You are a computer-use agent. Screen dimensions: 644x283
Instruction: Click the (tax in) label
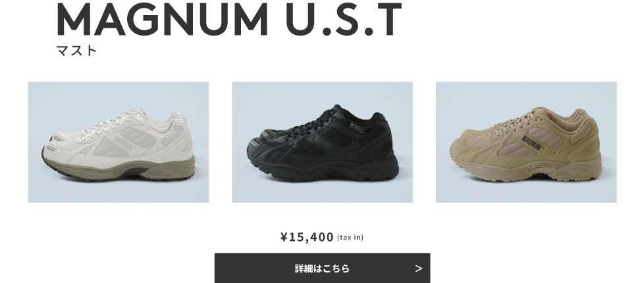point(350,238)
